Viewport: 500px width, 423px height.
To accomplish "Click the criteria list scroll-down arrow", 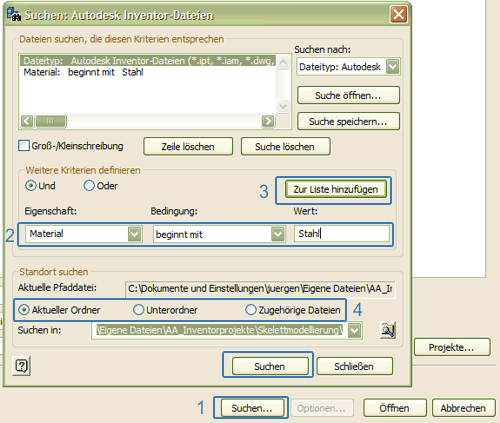I will tap(283, 107).
